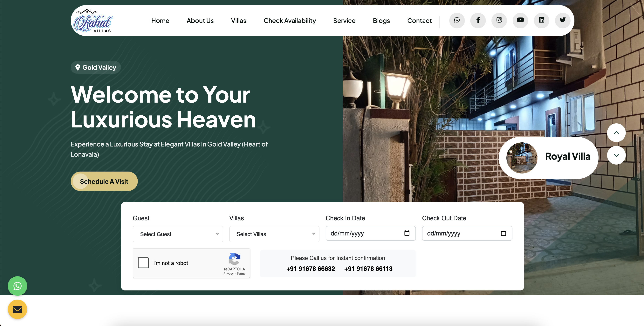Expand the Select Guest dropdown
This screenshot has height=326, width=644.
[177, 234]
